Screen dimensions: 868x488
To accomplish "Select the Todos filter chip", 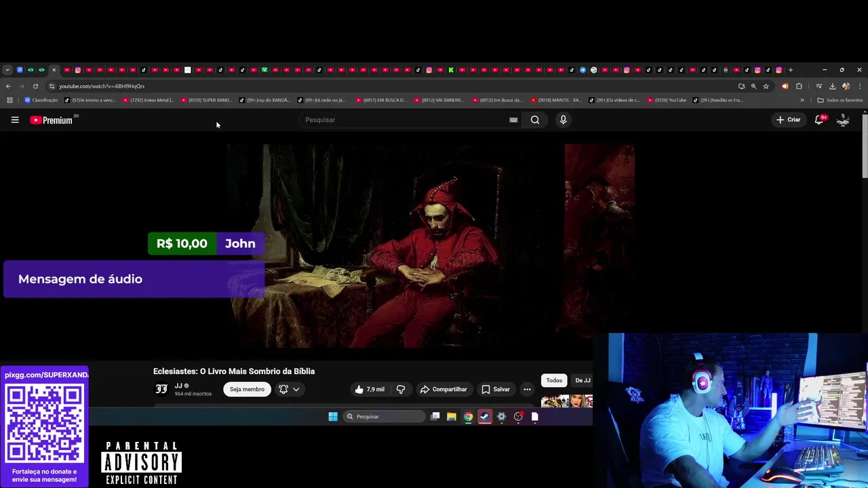I will (554, 380).
